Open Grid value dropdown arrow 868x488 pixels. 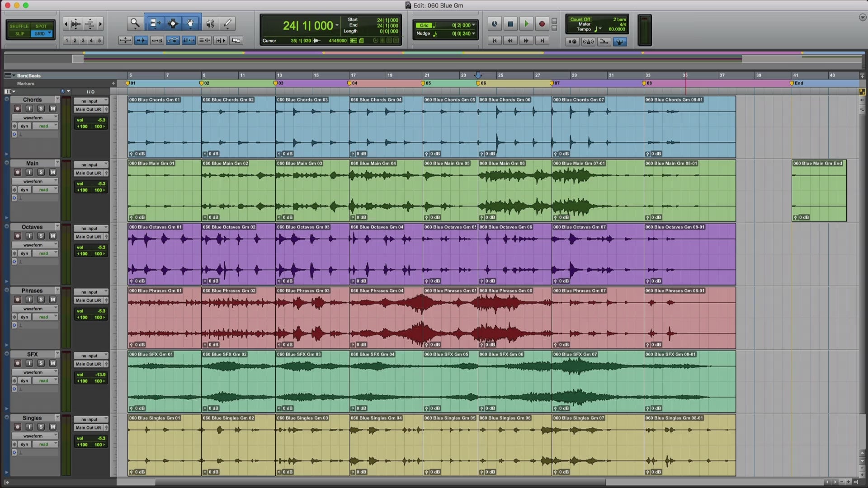pos(473,25)
